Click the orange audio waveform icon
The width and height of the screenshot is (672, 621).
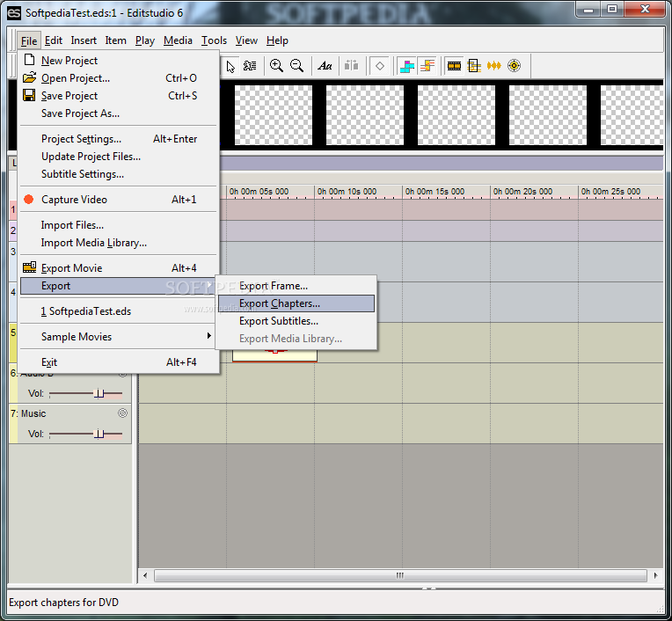tap(493, 66)
